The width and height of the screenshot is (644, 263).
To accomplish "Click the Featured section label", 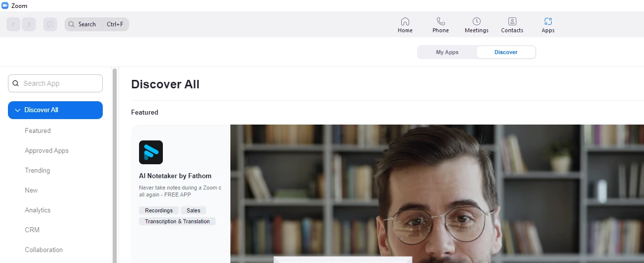I will point(144,113).
